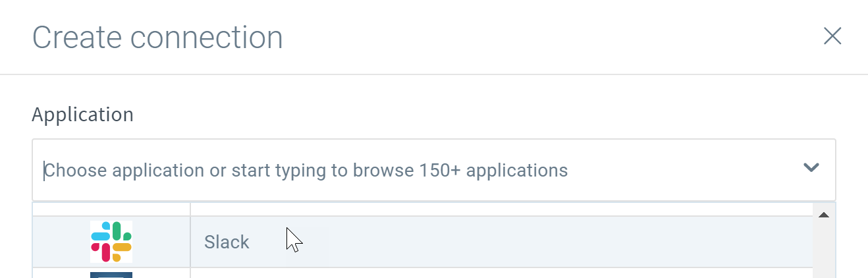Click the application list scrollbar track
The width and height of the screenshot is (868, 278).
pyautogui.click(x=823, y=250)
